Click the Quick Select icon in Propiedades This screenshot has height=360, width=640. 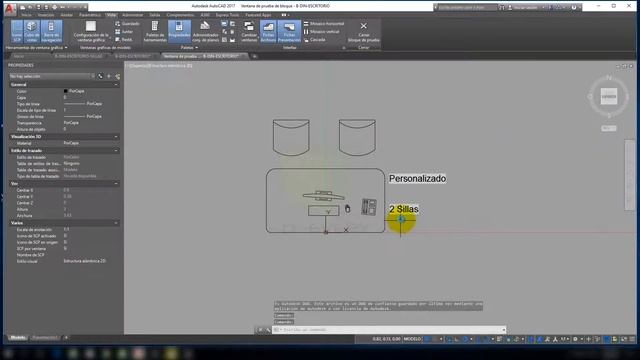tap(118, 76)
